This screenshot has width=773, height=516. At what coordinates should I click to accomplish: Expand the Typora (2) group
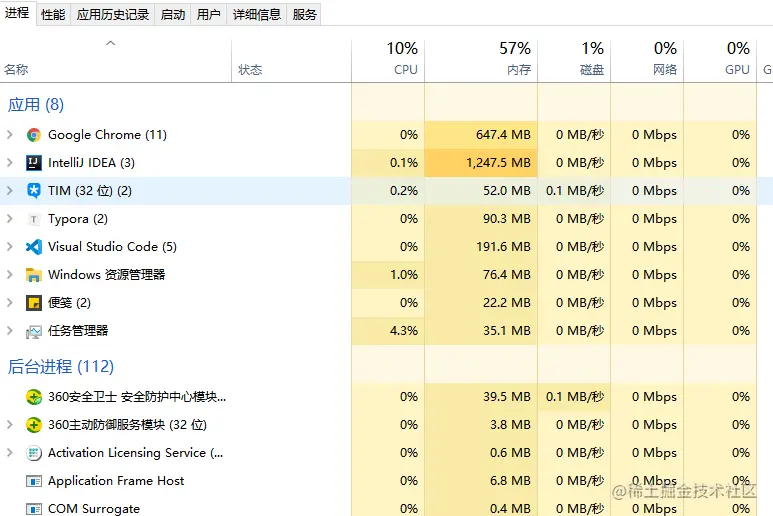coord(9,219)
